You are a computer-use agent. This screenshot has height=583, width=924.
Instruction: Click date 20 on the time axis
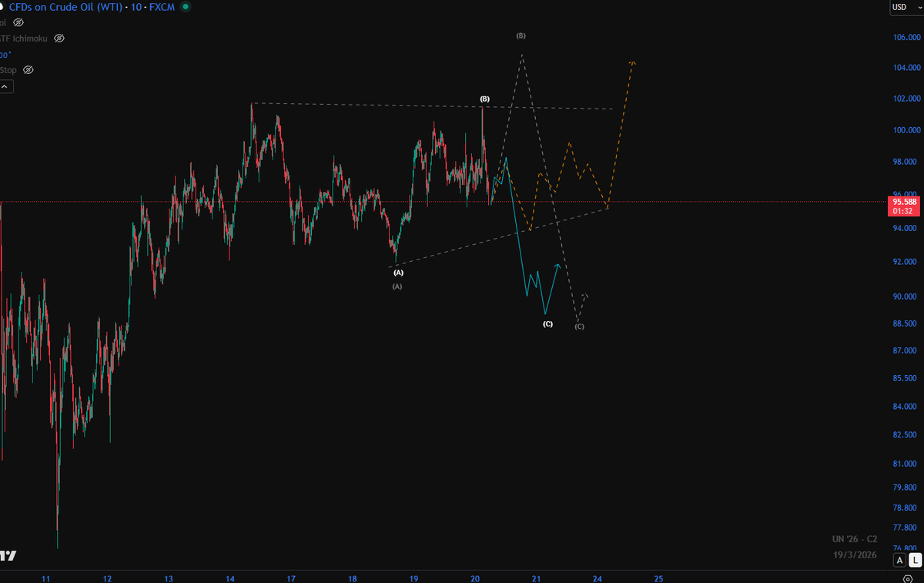(475, 578)
